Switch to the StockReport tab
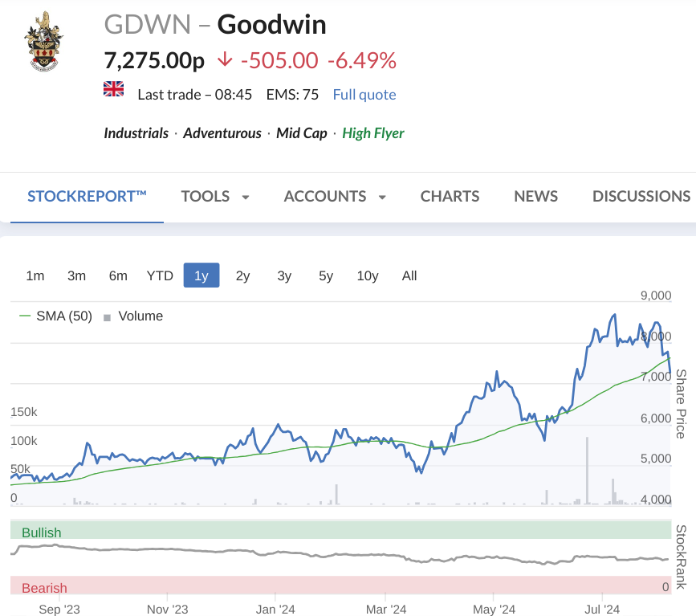 click(x=87, y=196)
